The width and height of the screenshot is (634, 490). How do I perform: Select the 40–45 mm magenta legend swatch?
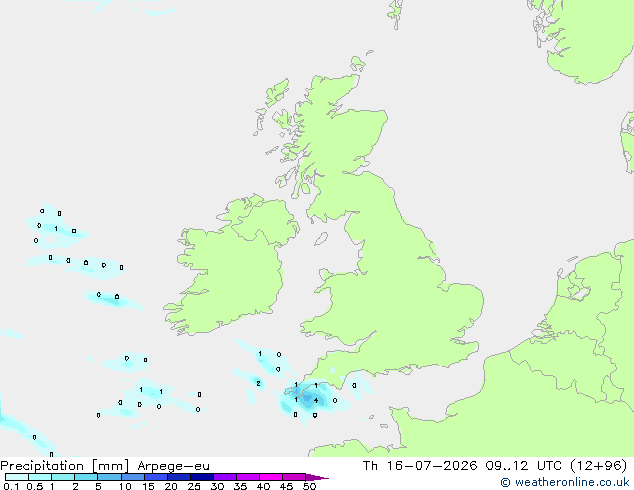pos(271,477)
